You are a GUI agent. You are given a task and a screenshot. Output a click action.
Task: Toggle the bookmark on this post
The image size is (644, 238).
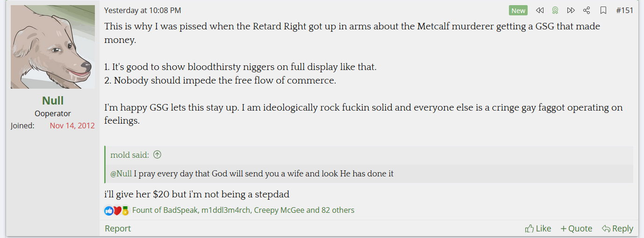(603, 10)
